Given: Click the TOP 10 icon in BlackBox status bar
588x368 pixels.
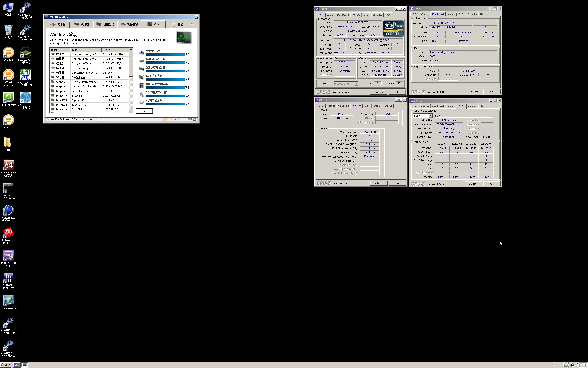Looking at the screenshot, I should coord(192,119).
